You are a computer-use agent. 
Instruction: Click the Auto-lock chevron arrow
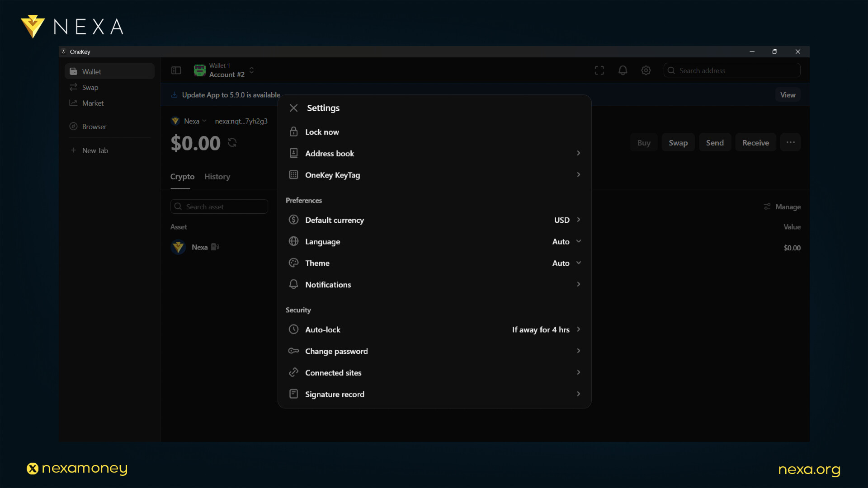click(x=578, y=329)
